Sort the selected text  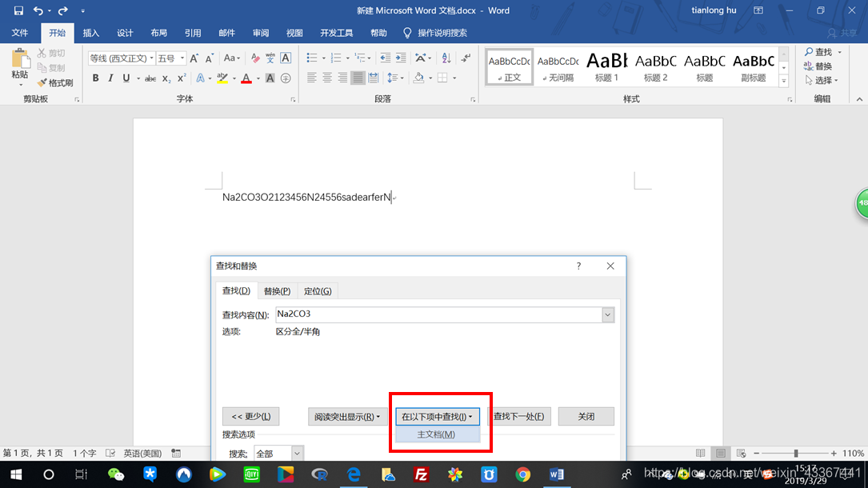[446, 58]
